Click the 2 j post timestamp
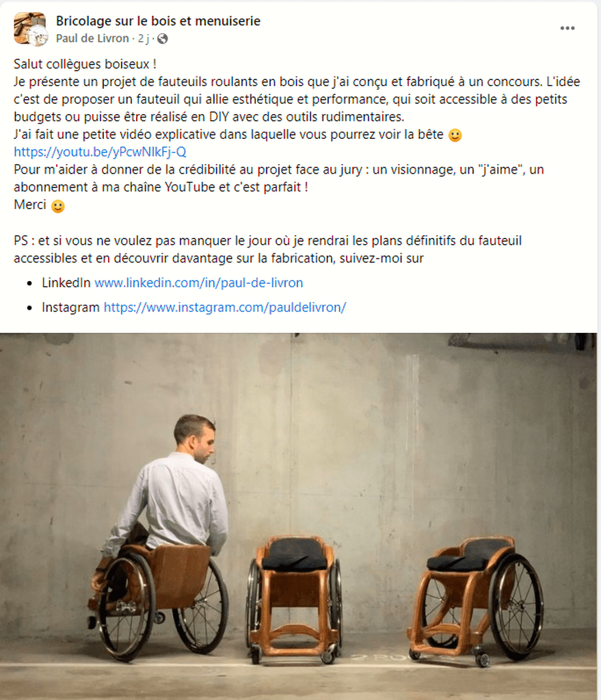This screenshot has width=601, height=700. tap(144, 38)
